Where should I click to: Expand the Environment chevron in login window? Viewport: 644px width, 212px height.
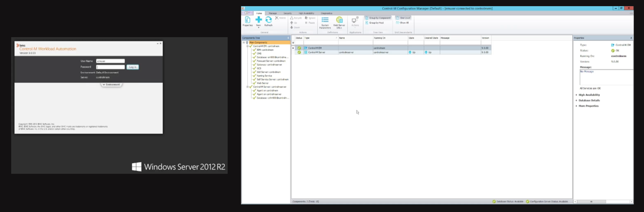tap(104, 85)
